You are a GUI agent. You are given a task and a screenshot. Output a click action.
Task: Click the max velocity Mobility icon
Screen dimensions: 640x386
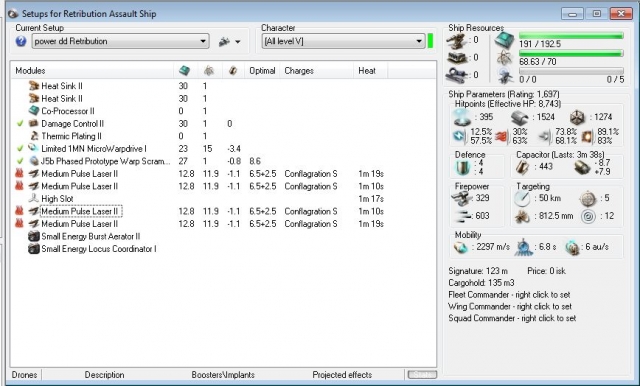[461, 247]
